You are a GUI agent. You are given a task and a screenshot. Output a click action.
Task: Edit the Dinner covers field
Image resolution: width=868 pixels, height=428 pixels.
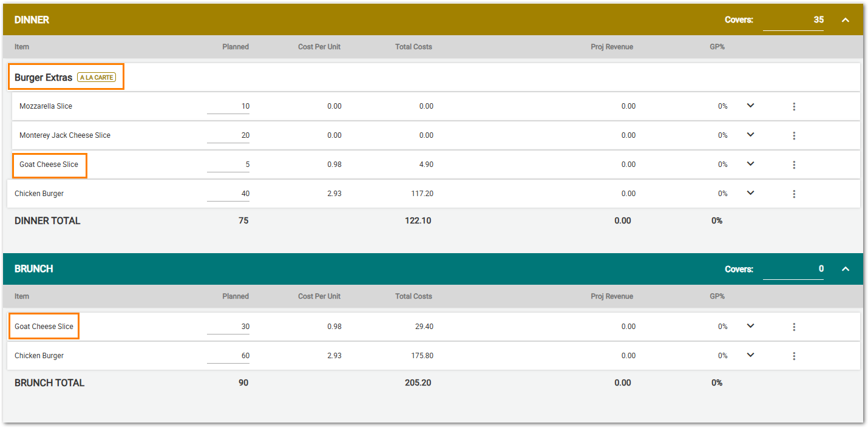click(x=793, y=20)
